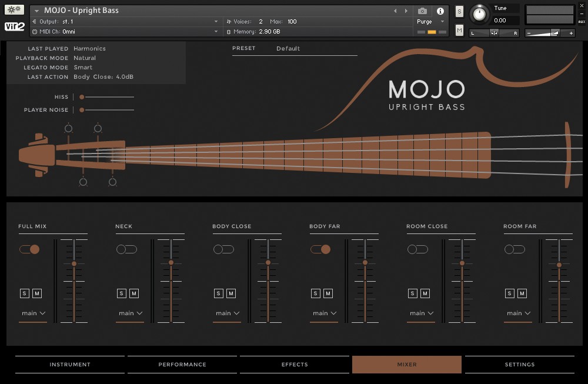Screen dimensions: 588x384
Task: Open the Performance tab
Action: tap(182, 365)
